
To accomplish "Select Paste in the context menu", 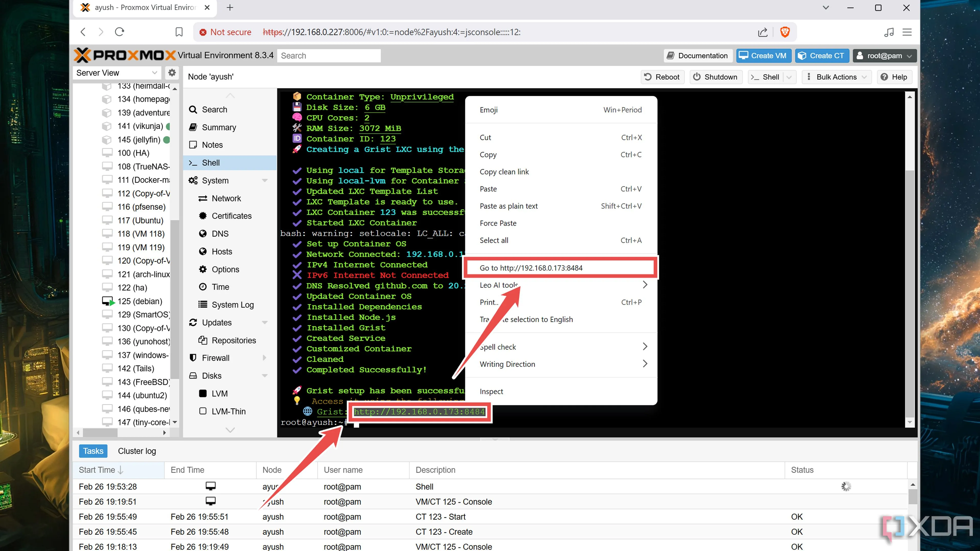I will tap(561, 189).
